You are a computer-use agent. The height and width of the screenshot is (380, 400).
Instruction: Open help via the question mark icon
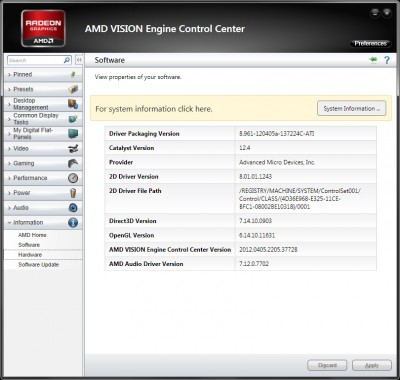pos(387,60)
